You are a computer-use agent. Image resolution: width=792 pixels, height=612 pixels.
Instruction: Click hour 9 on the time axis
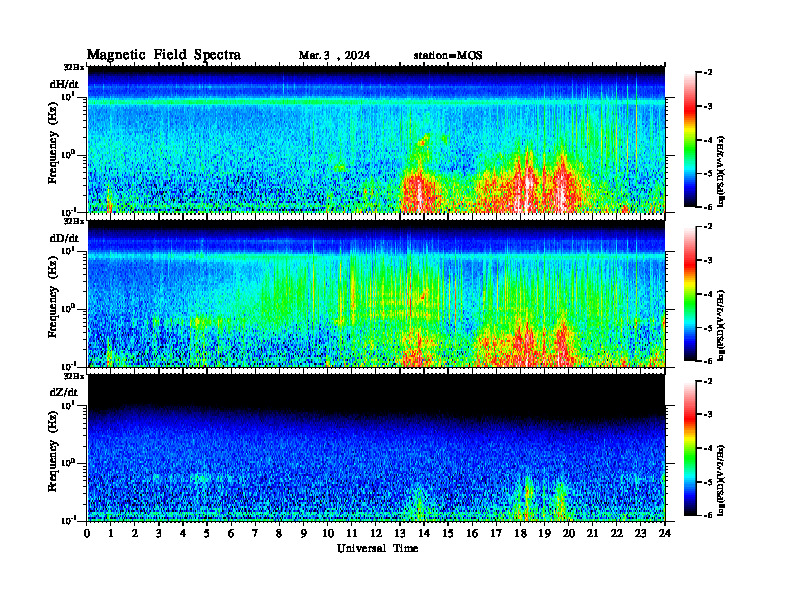tap(304, 534)
